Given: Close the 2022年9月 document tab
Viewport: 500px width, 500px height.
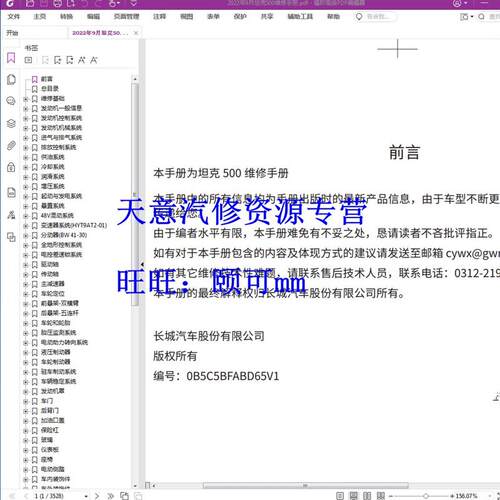Looking at the screenshot, I should tap(136, 33).
